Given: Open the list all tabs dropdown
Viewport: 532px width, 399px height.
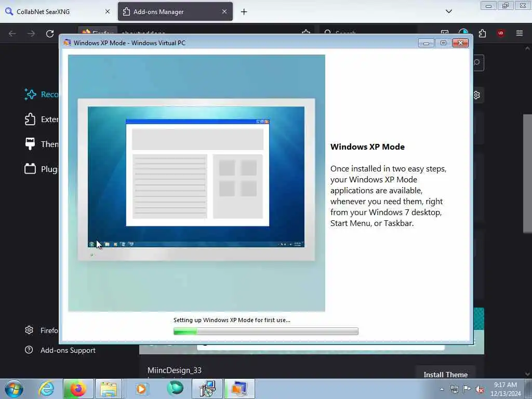Looking at the screenshot, I should pyautogui.click(x=448, y=11).
